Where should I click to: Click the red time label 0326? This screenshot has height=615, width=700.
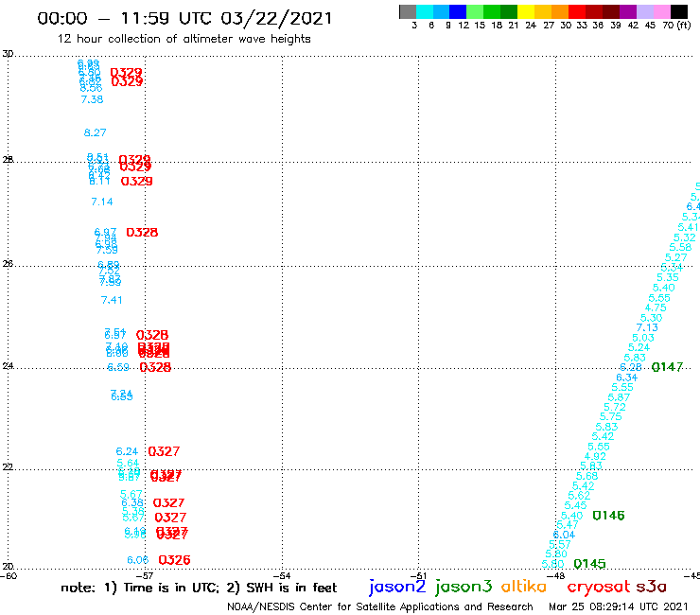(175, 560)
